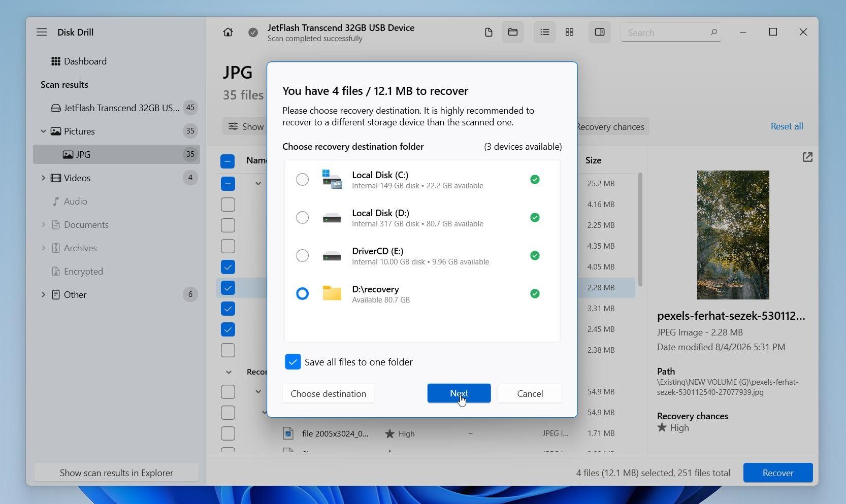Screen dimensions: 846x504
Task: Click the file list vertical scrollbar
Action: [640, 229]
